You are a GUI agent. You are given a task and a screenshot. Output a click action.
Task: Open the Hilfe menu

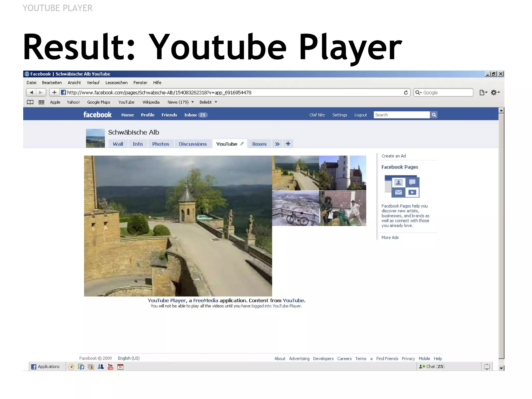click(x=157, y=83)
